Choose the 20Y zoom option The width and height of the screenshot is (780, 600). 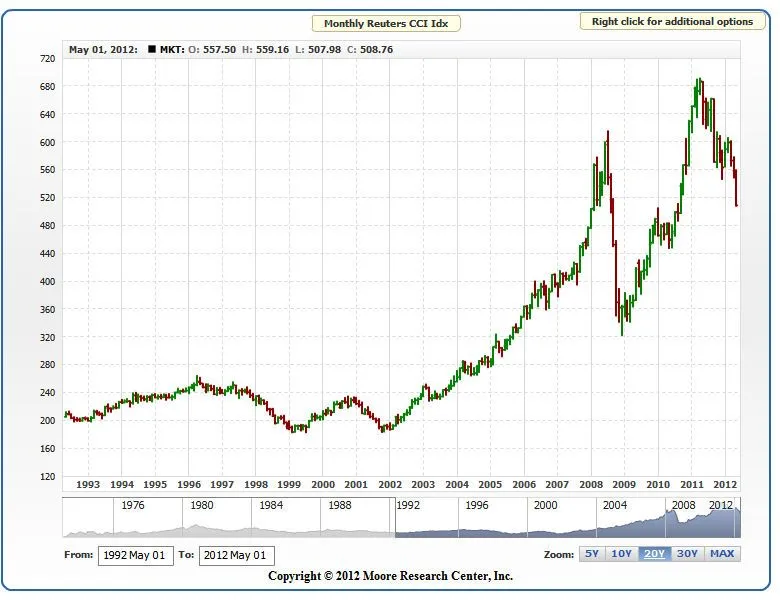[x=654, y=553]
